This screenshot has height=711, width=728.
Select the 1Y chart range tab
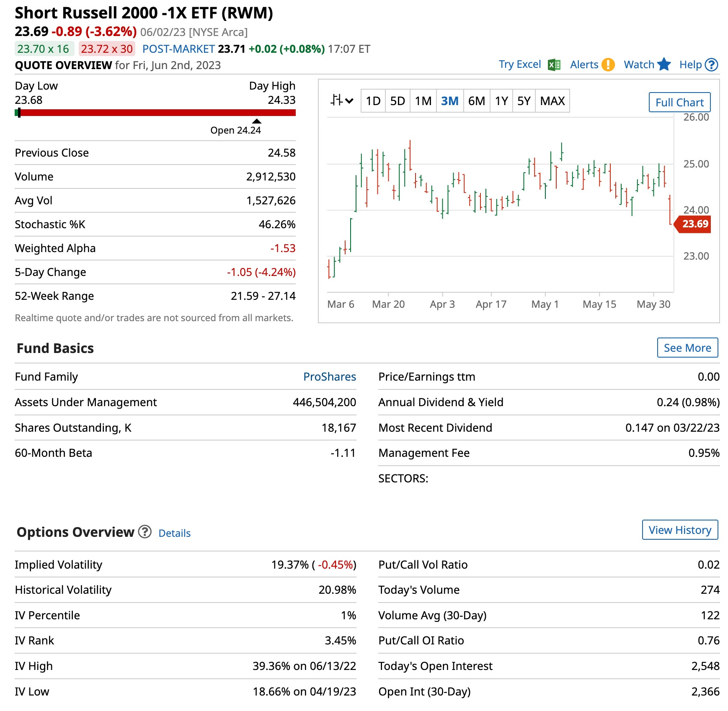point(501,101)
